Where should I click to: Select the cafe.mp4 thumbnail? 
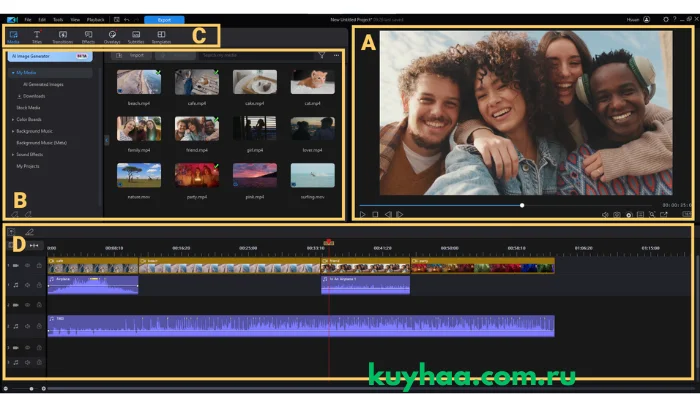(197, 82)
